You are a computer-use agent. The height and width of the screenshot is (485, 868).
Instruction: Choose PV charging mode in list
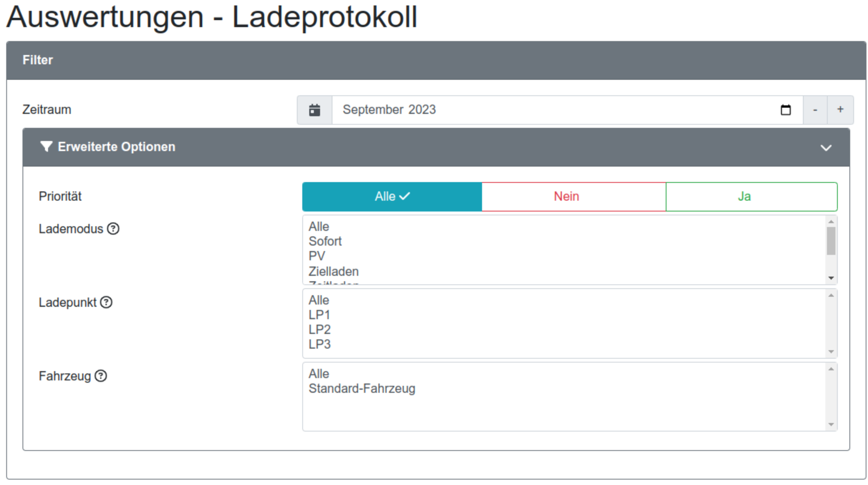[317, 256]
